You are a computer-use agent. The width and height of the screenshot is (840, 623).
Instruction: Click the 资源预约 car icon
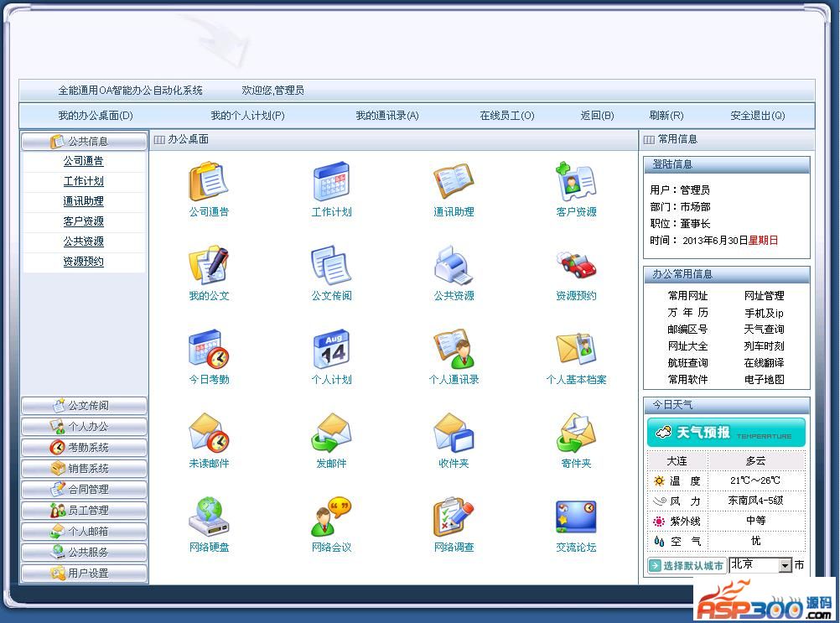576,266
